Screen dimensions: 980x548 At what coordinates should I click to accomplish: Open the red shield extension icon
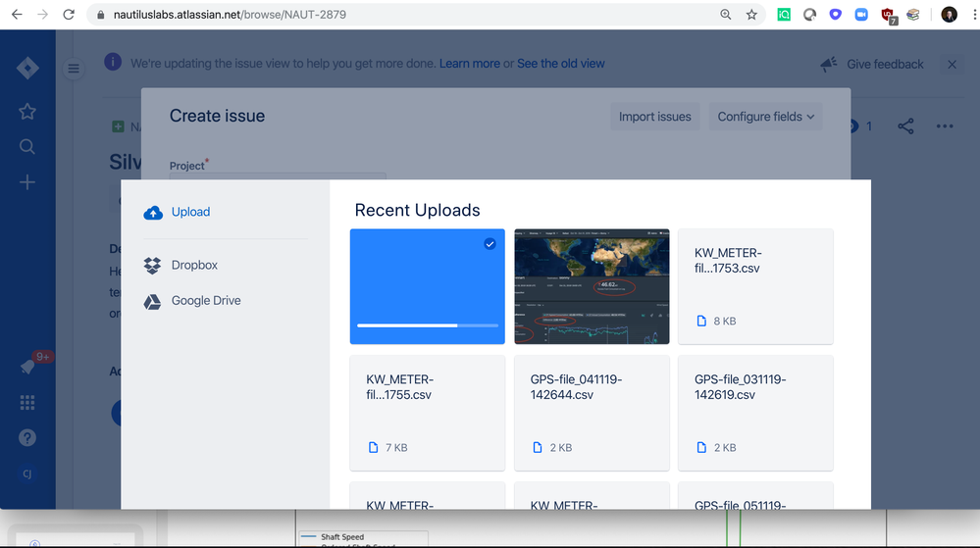pos(888,16)
